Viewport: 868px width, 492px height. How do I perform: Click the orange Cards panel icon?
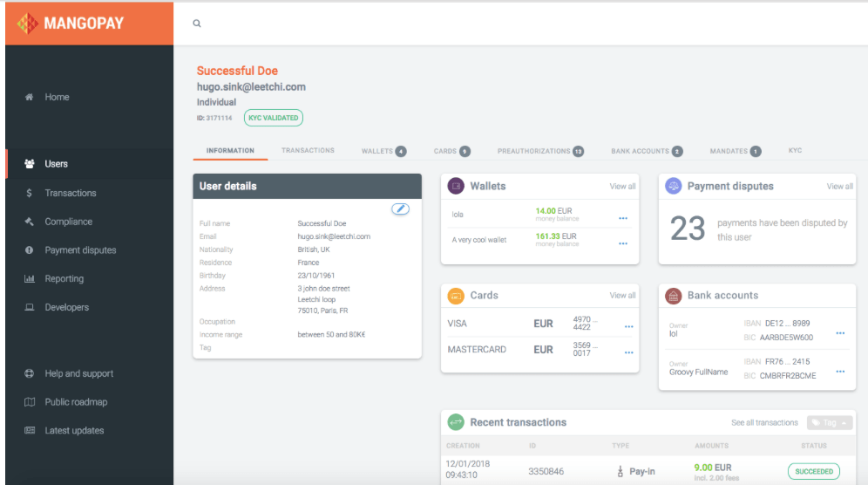point(456,296)
